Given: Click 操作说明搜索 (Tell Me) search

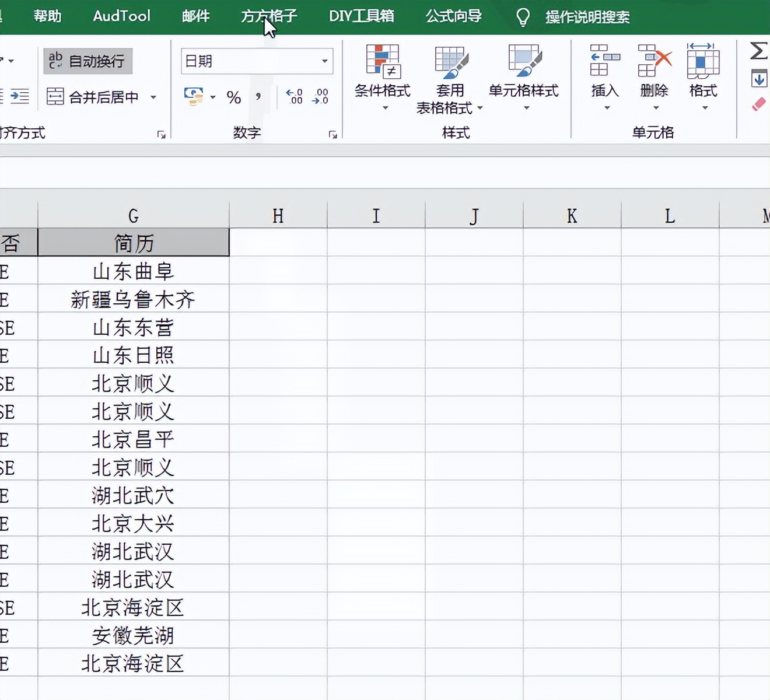Looking at the screenshot, I should point(587,17).
